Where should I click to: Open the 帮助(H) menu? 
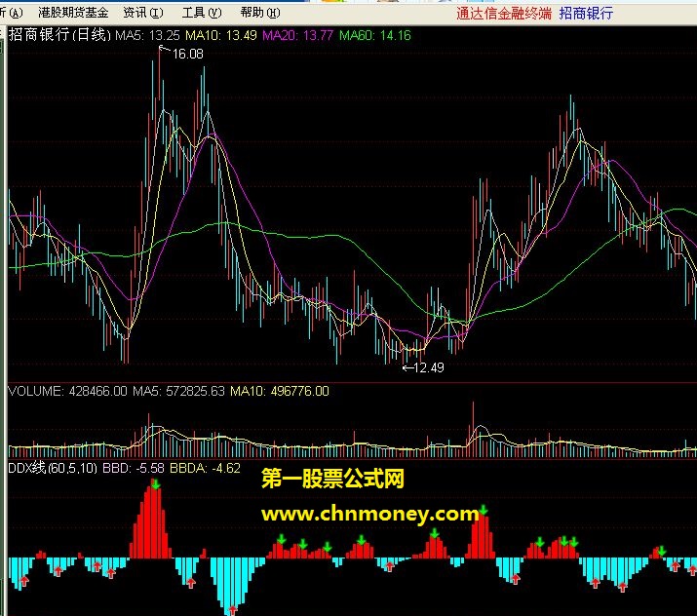260,13
